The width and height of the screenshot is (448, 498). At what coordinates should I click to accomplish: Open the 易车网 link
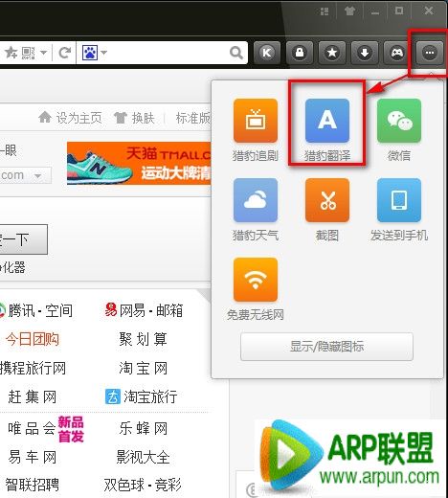point(33,457)
